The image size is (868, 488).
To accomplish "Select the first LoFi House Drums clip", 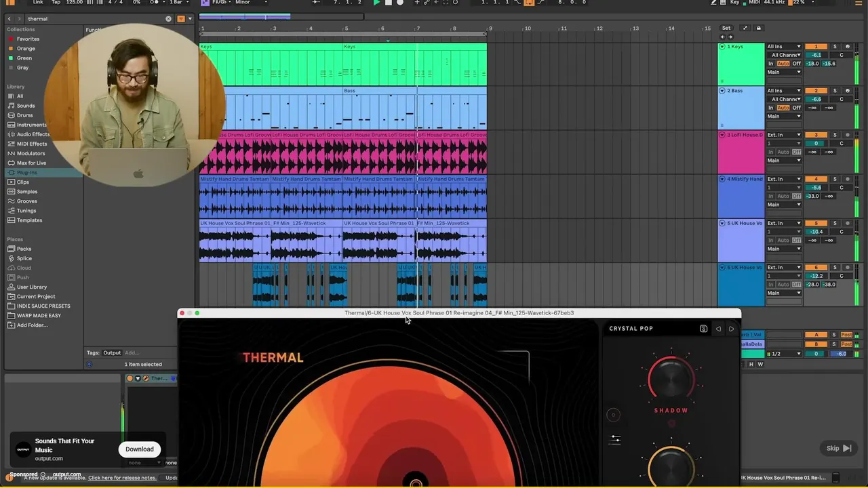I will (x=235, y=152).
